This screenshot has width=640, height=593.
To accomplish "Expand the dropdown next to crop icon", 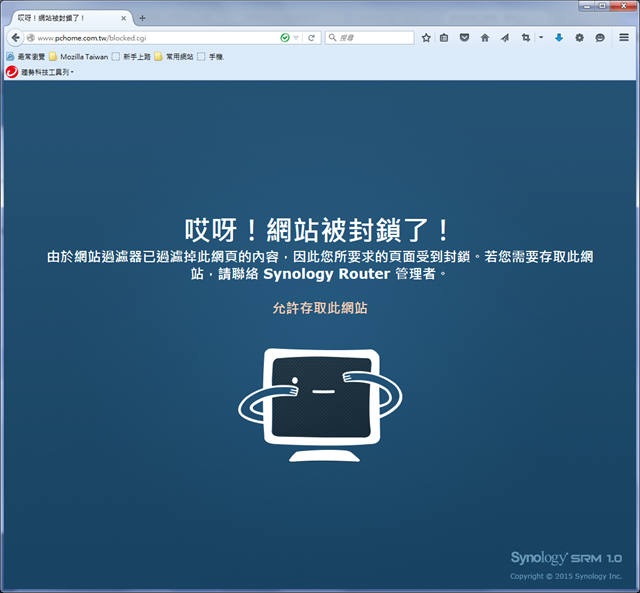I will pyautogui.click(x=541, y=38).
